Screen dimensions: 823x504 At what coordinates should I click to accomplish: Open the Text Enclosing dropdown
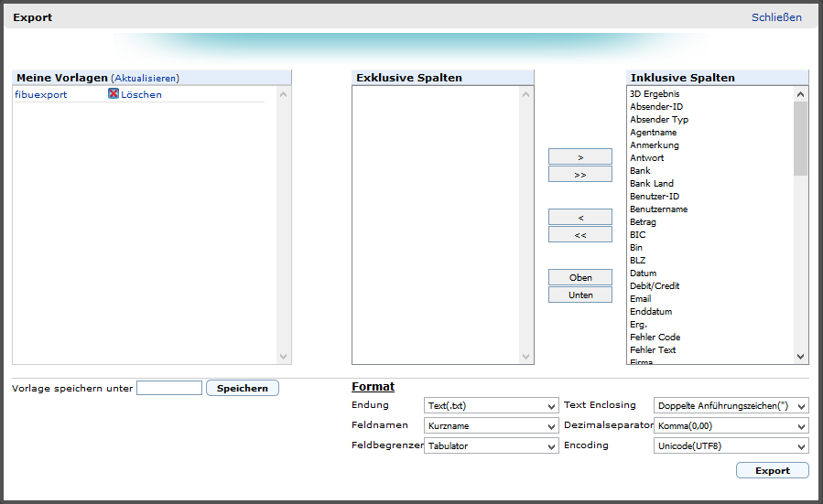[731, 405]
